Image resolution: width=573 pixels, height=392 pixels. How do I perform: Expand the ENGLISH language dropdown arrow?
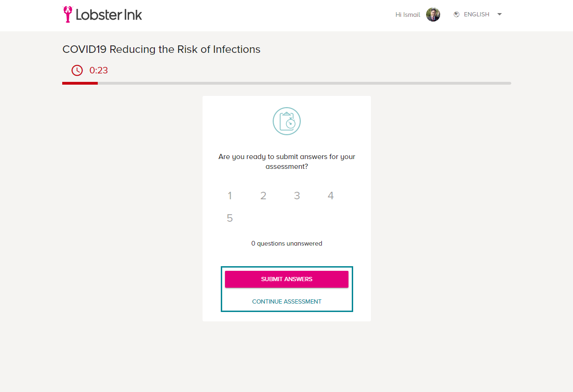point(500,15)
